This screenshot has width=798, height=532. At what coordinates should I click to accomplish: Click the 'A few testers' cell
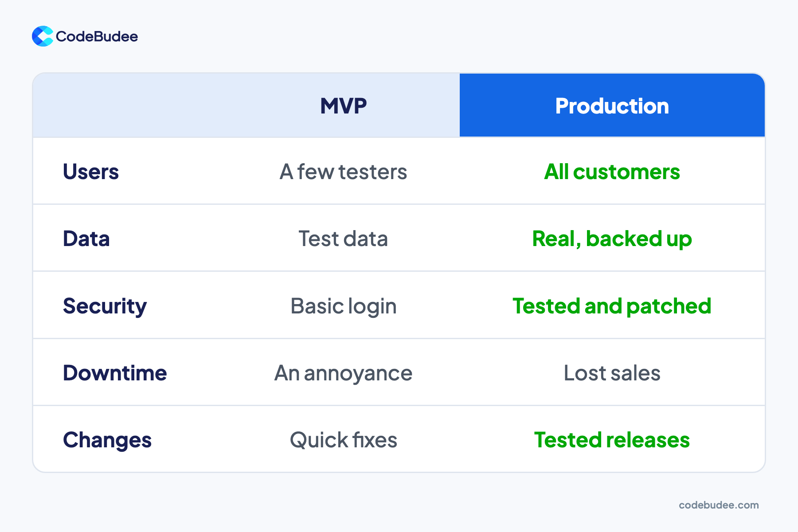pyautogui.click(x=344, y=172)
